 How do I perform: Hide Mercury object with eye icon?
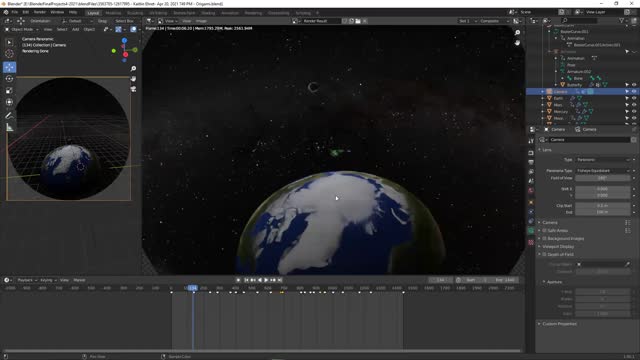[634, 111]
